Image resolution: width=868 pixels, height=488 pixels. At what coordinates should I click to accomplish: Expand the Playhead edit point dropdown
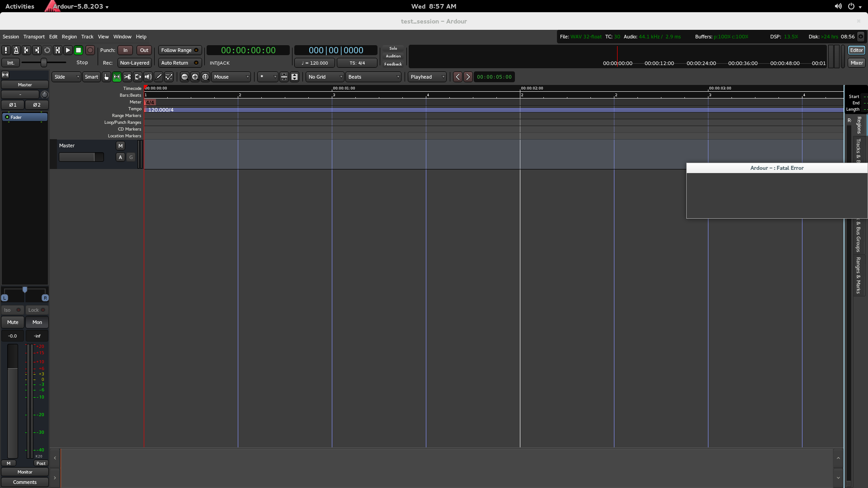click(427, 77)
